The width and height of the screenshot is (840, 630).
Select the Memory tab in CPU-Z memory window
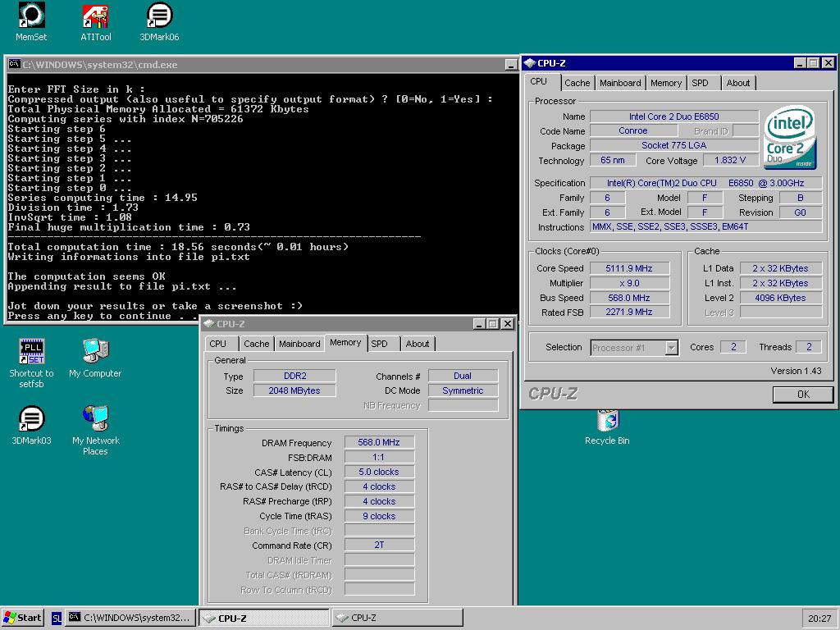(x=345, y=342)
